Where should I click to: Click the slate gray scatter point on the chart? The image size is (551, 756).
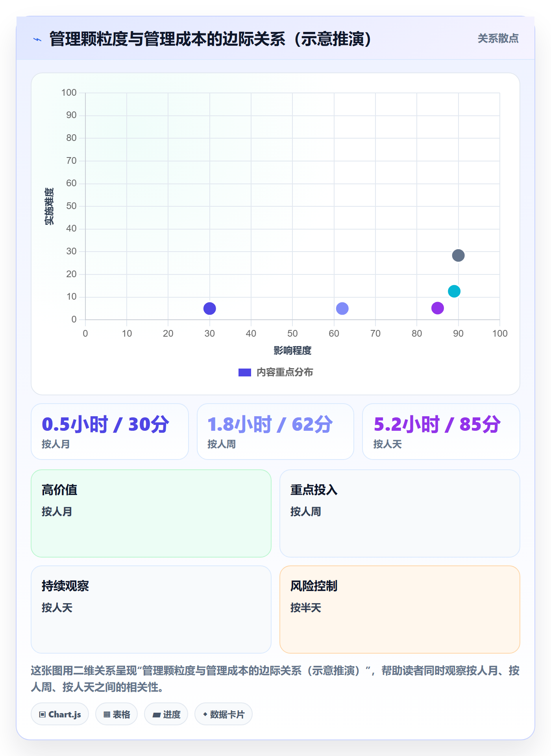pos(458,256)
